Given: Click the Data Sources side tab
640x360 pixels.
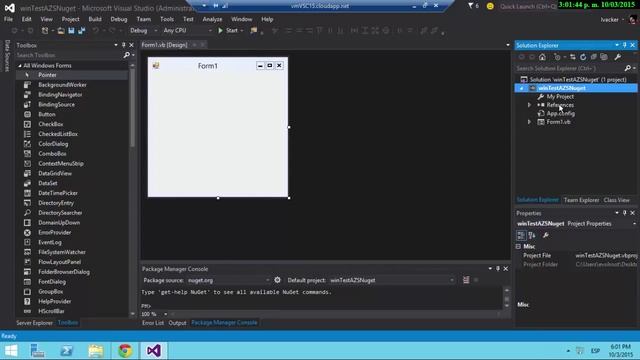Looking at the screenshot, I should click(7, 56).
